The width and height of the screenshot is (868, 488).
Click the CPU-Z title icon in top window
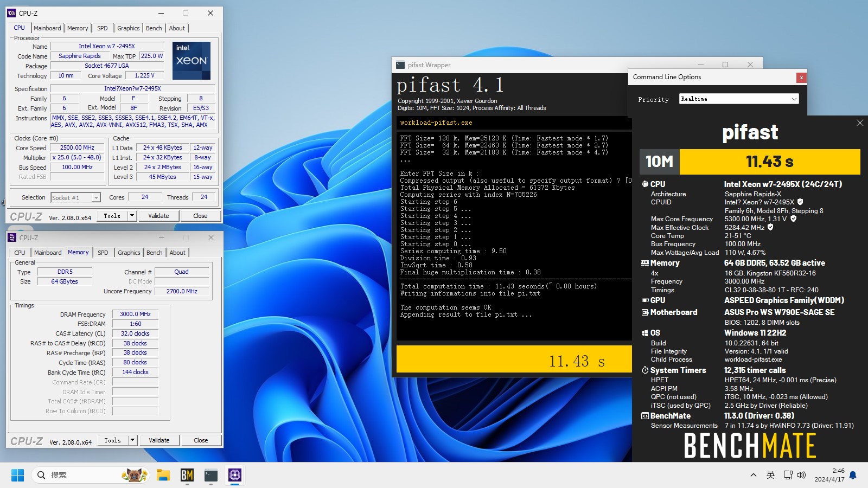pos(11,13)
